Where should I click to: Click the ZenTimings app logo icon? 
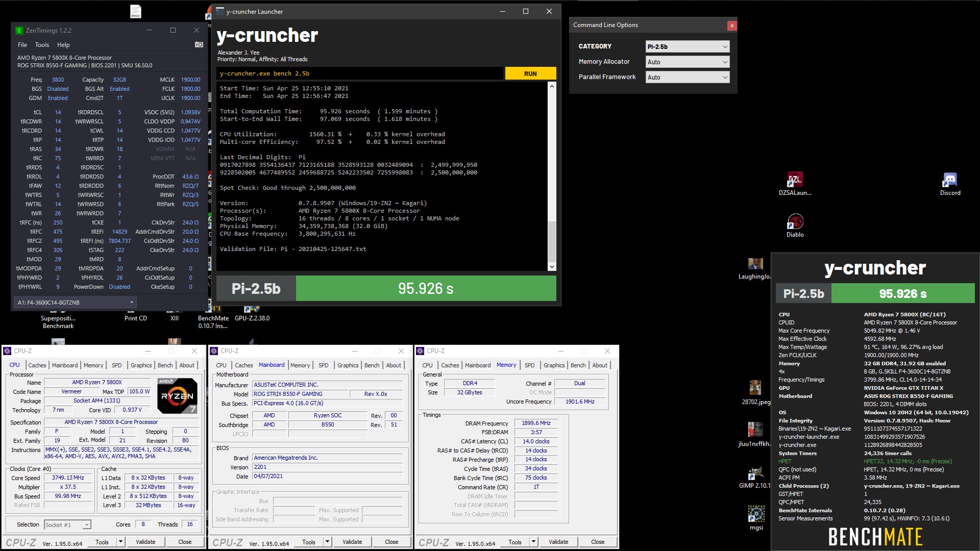pos(19,31)
